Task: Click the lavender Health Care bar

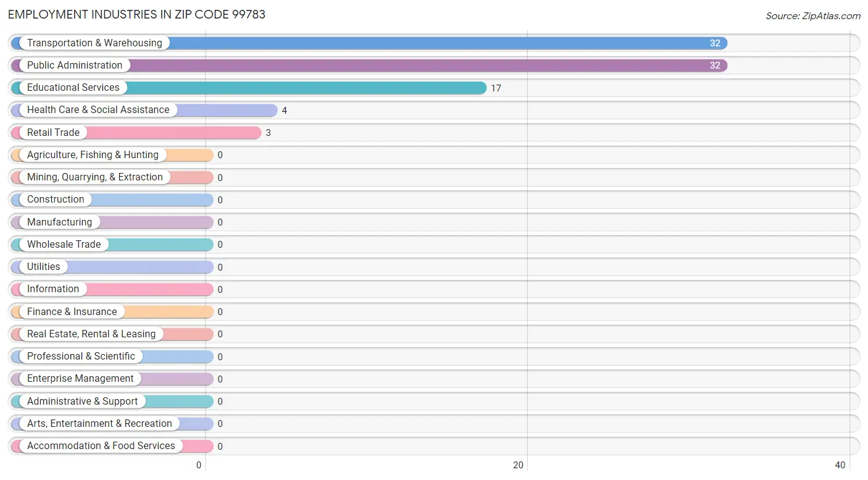Action: (x=144, y=110)
